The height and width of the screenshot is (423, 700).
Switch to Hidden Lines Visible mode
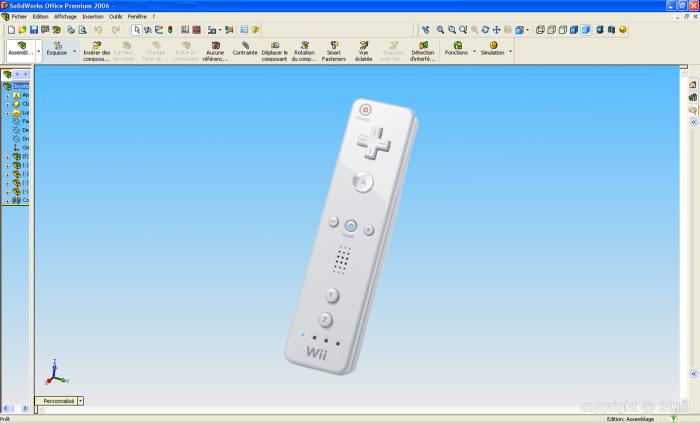coord(551,30)
